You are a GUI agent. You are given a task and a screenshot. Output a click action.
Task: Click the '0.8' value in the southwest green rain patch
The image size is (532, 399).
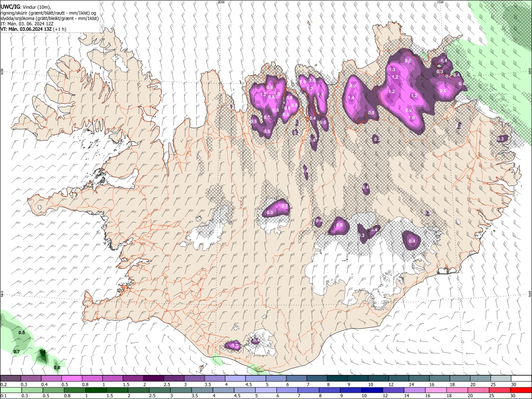(57, 367)
